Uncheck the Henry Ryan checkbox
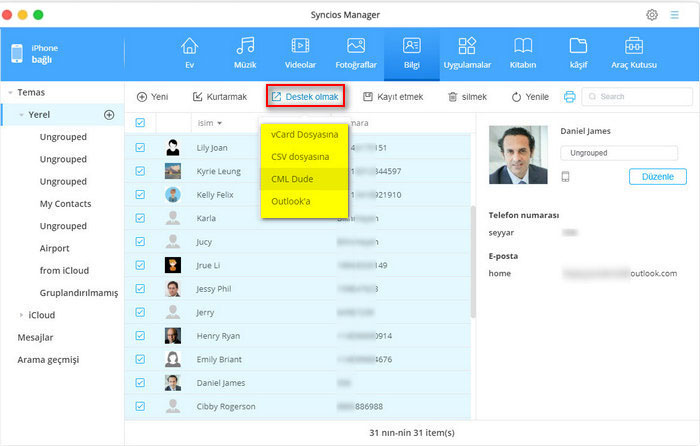This screenshot has width=700, height=446. (140, 336)
